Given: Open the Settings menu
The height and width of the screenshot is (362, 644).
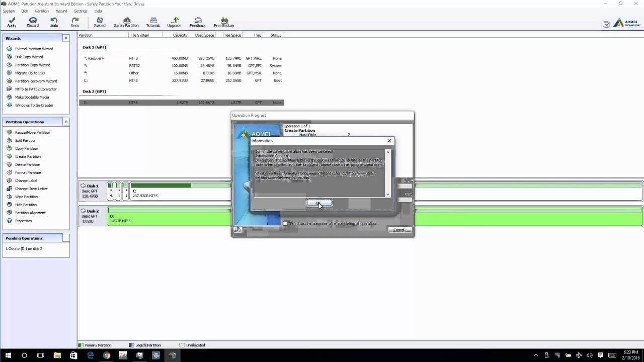Looking at the screenshot, I should point(80,11).
